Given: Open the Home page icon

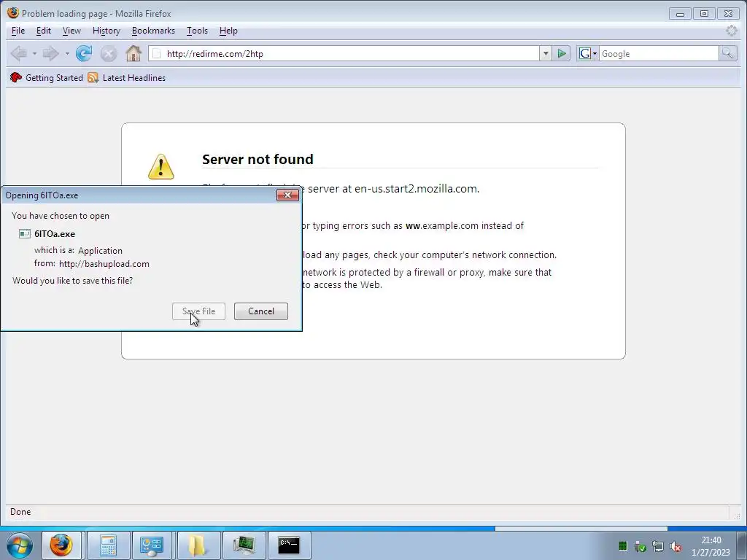Looking at the screenshot, I should pos(133,53).
